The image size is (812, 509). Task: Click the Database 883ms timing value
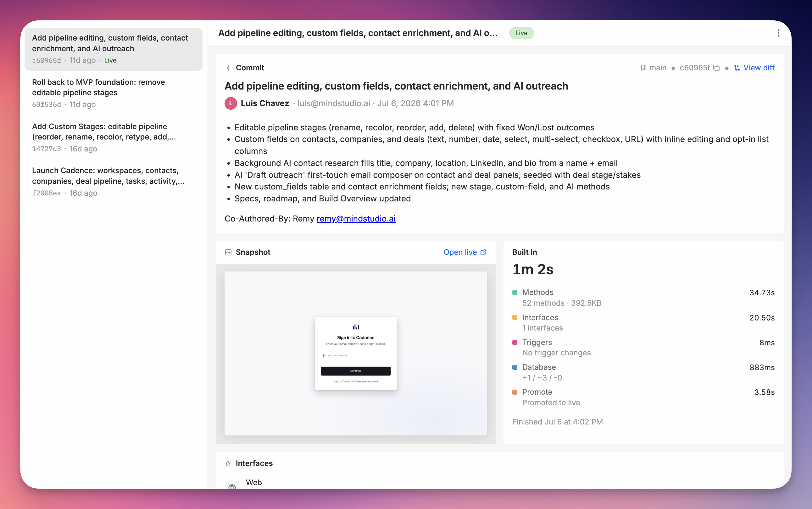click(762, 367)
